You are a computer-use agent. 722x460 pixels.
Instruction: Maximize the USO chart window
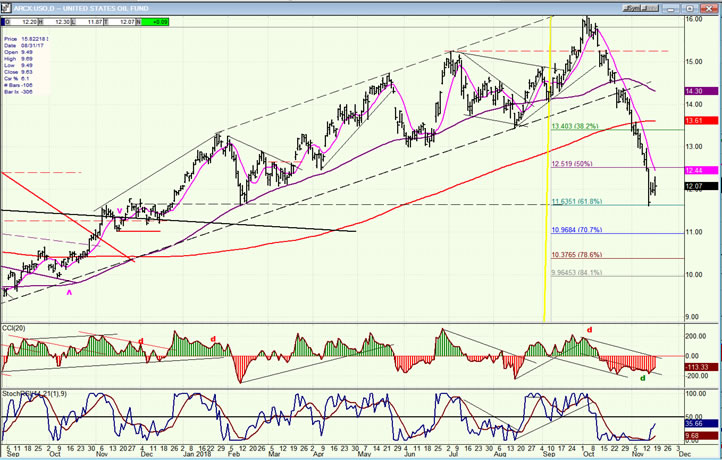pyautogui.click(x=690, y=8)
